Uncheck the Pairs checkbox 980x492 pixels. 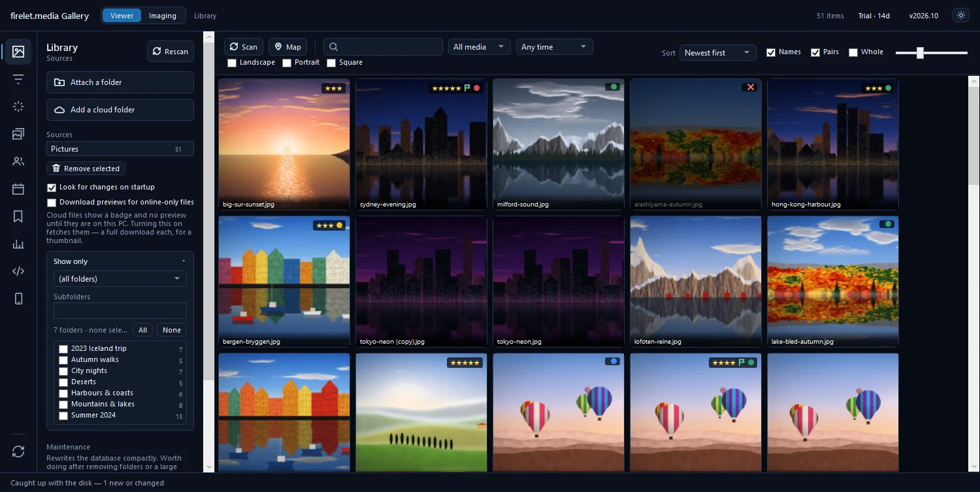click(x=815, y=52)
